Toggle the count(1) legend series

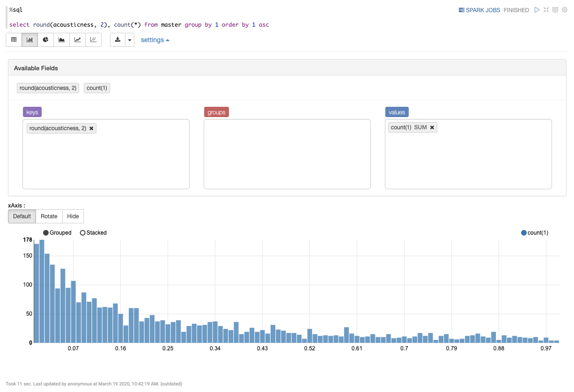534,233
